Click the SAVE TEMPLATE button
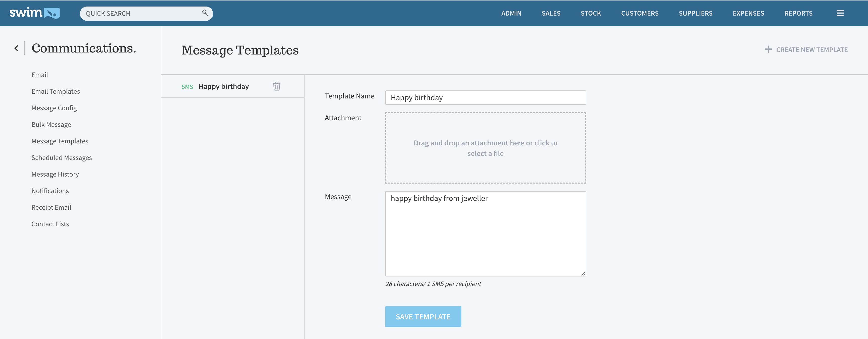Image resolution: width=868 pixels, height=339 pixels. click(x=423, y=316)
